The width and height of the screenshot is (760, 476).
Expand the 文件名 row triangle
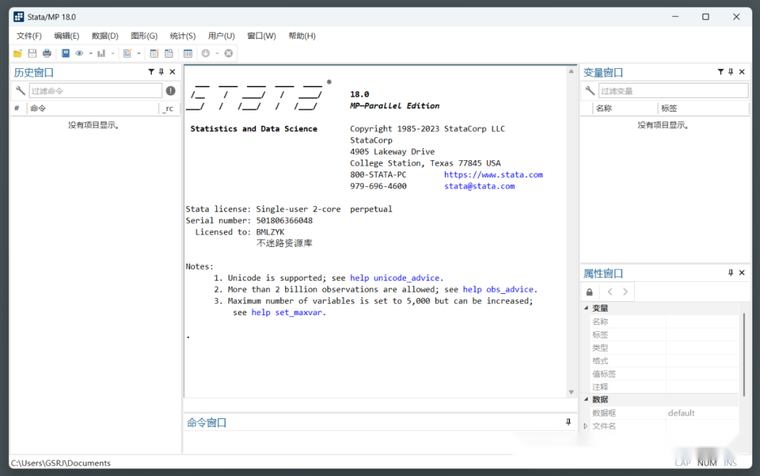[x=586, y=426]
